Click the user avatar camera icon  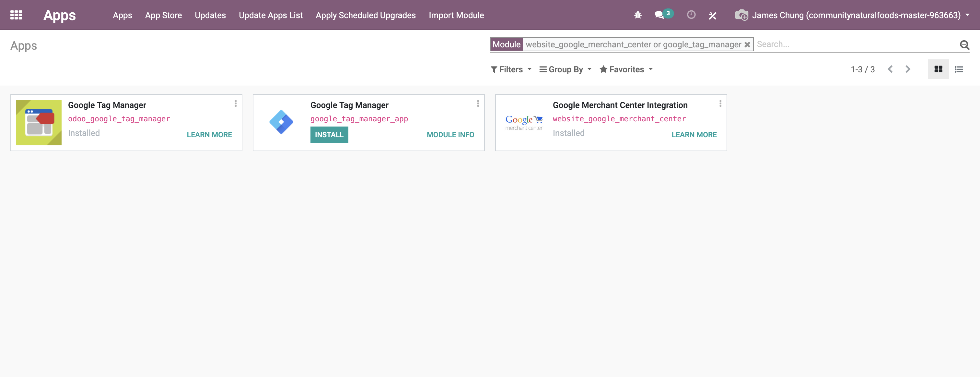point(741,15)
